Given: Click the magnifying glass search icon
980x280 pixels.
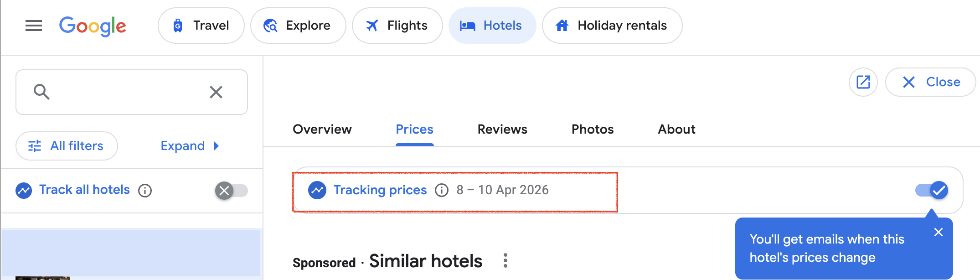Looking at the screenshot, I should point(41,92).
